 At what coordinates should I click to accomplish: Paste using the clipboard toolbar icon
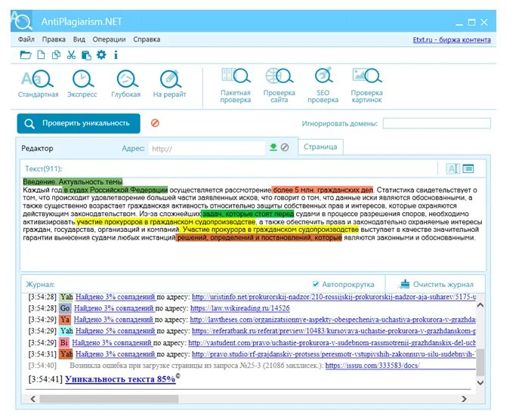86,55
